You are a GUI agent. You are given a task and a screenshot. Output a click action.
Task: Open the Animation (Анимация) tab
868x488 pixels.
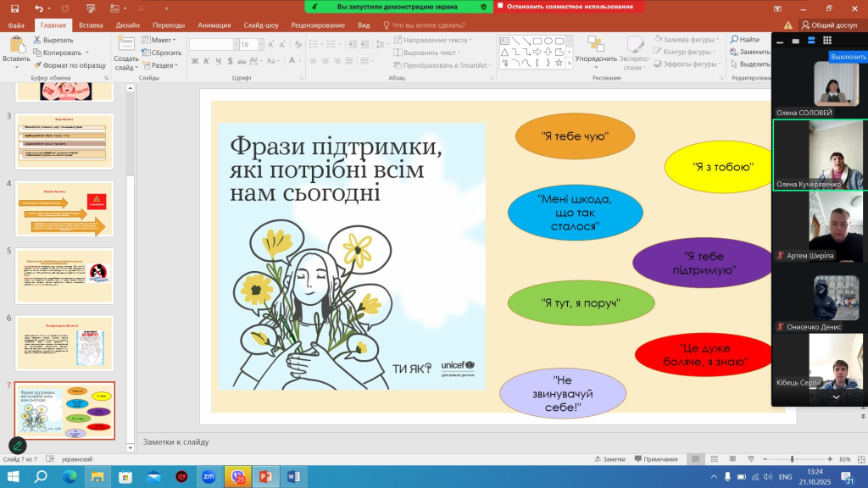(214, 25)
